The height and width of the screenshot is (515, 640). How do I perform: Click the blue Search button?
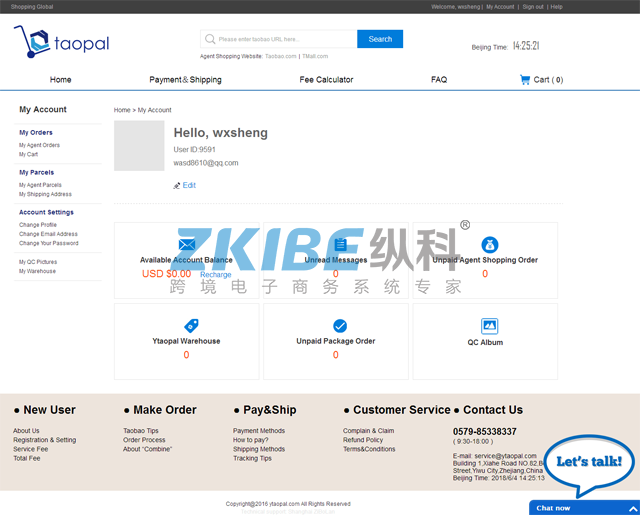click(380, 39)
